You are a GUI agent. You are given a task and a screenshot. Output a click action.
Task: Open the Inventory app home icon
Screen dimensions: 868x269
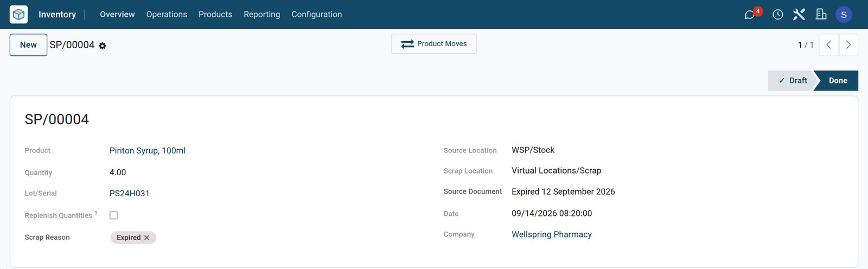pyautogui.click(x=18, y=14)
